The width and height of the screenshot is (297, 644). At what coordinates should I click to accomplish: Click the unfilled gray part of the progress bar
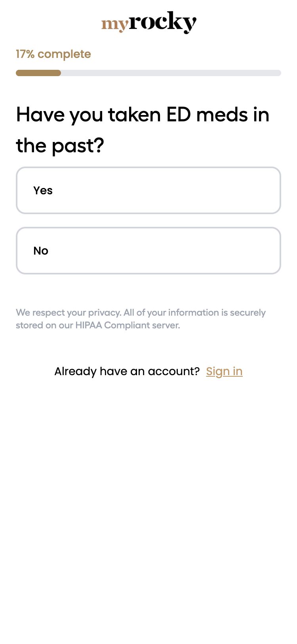click(170, 73)
